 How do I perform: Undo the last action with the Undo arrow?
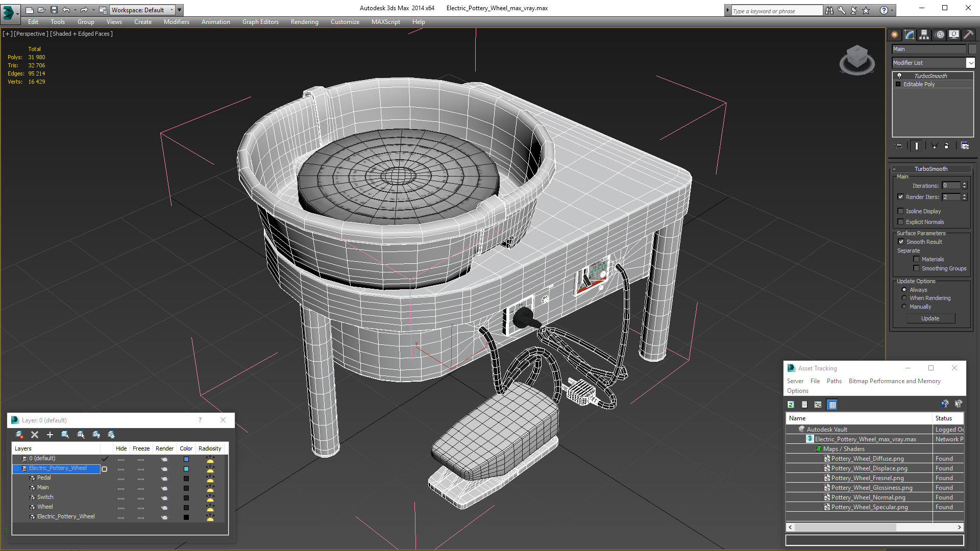click(66, 10)
